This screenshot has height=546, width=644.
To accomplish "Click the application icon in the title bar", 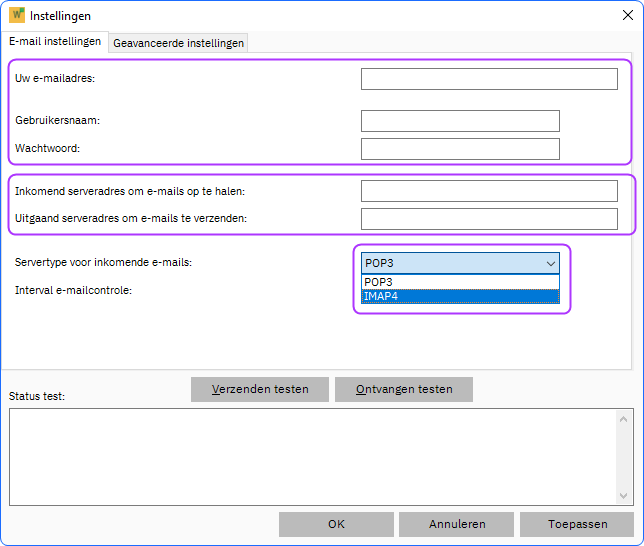I will pos(16,16).
